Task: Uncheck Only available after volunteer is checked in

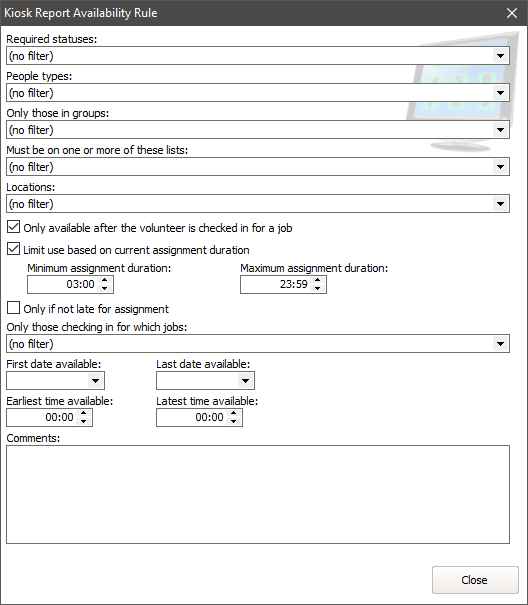Action: [14, 227]
